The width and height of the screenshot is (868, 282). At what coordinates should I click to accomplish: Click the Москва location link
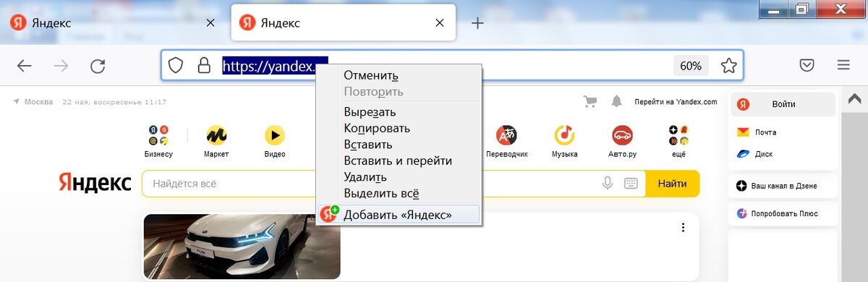33,102
